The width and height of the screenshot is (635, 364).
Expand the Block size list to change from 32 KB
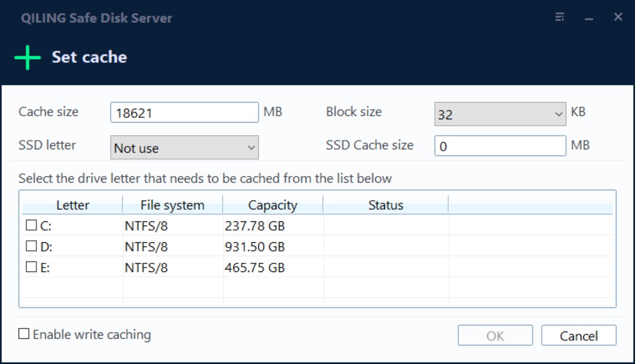560,113
